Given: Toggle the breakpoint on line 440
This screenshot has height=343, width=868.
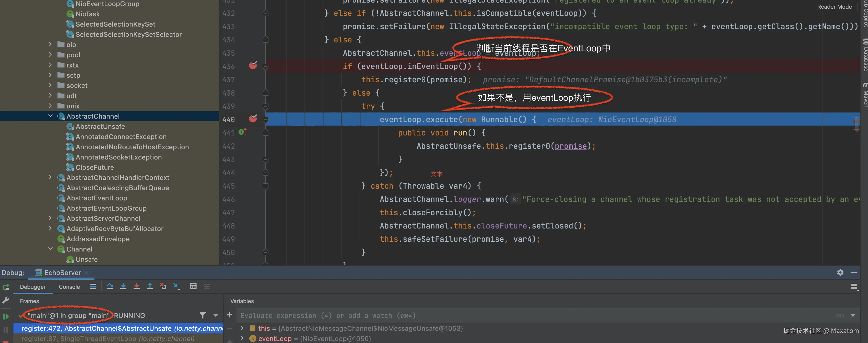Looking at the screenshot, I should click(x=253, y=119).
